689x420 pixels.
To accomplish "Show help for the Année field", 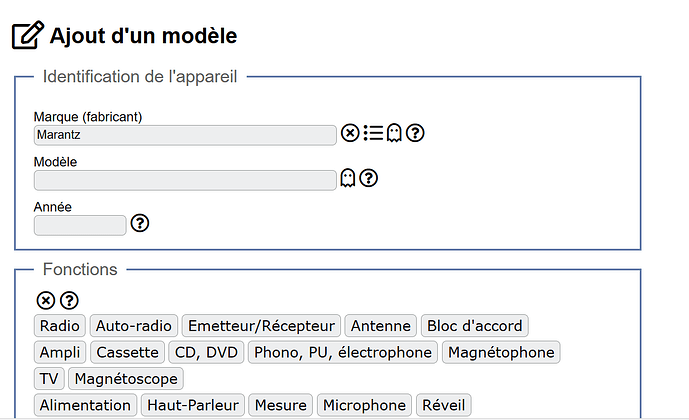I will [140, 223].
